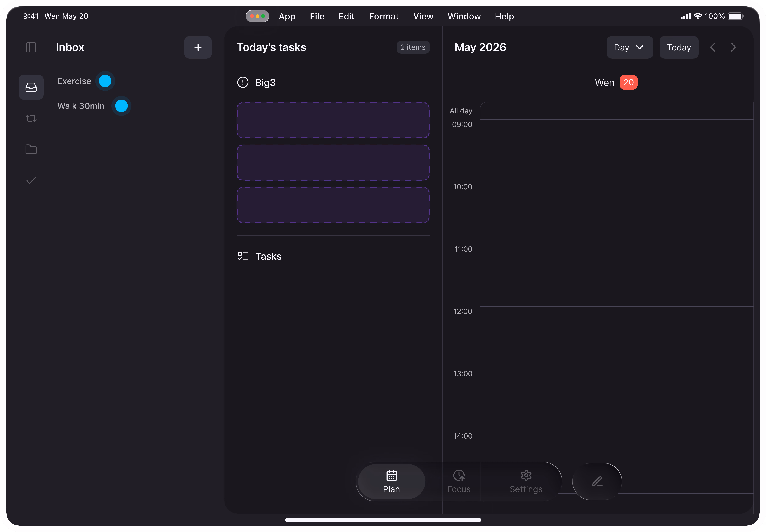Click the May 2026 calendar title
The width and height of the screenshot is (766, 532).
[x=480, y=47]
